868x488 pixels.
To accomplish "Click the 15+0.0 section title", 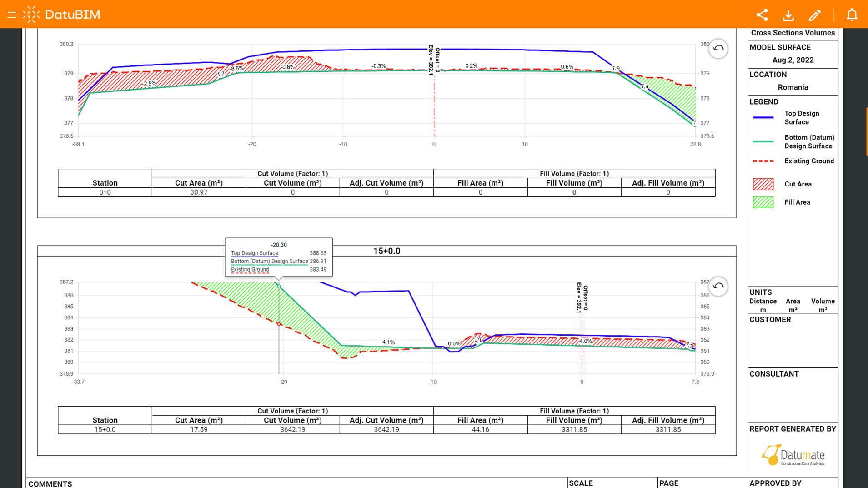I will 387,251.
